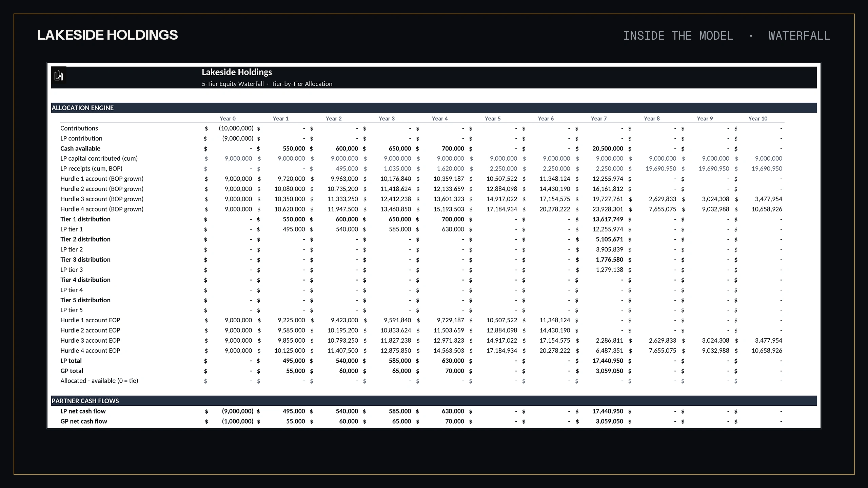The width and height of the screenshot is (868, 488).
Task: Select the LP total row label
Action: pyautogui.click(x=71, y=361)
